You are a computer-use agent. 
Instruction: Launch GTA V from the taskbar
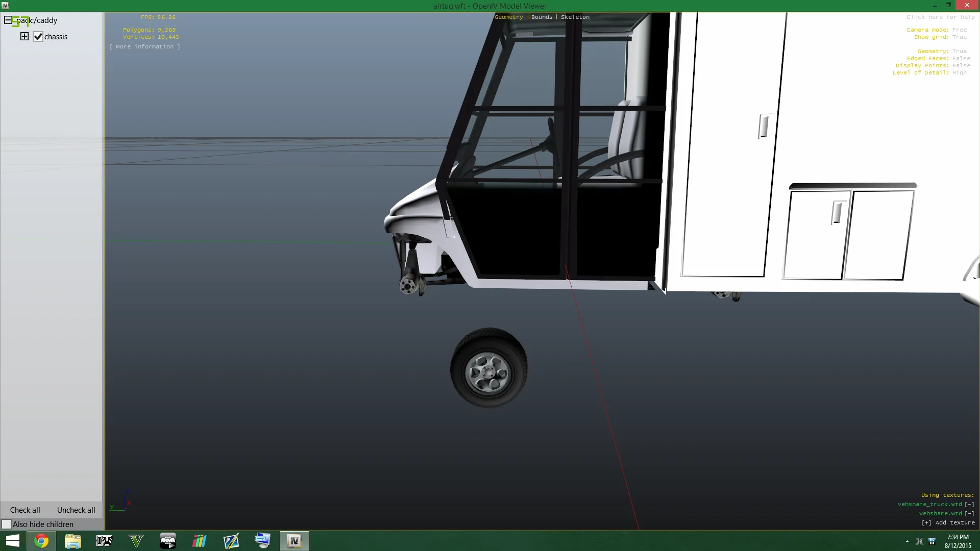pyautogui.click(x=136, y=541)
